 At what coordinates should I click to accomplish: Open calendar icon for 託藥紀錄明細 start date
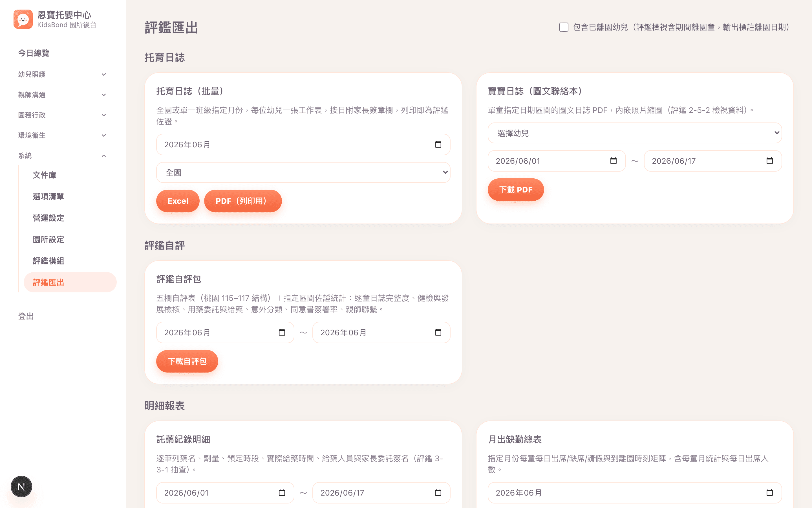tap(282, 492)
